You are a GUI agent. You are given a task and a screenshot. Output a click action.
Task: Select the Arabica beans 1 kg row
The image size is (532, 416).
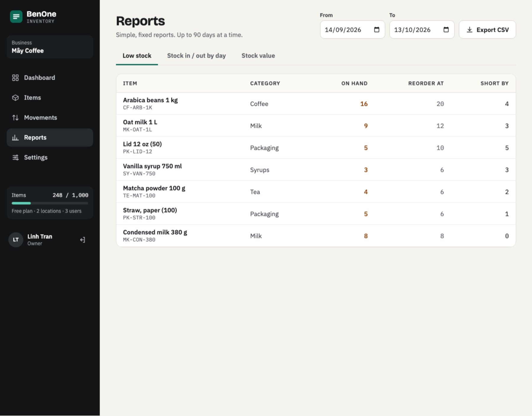coord(316,104)
